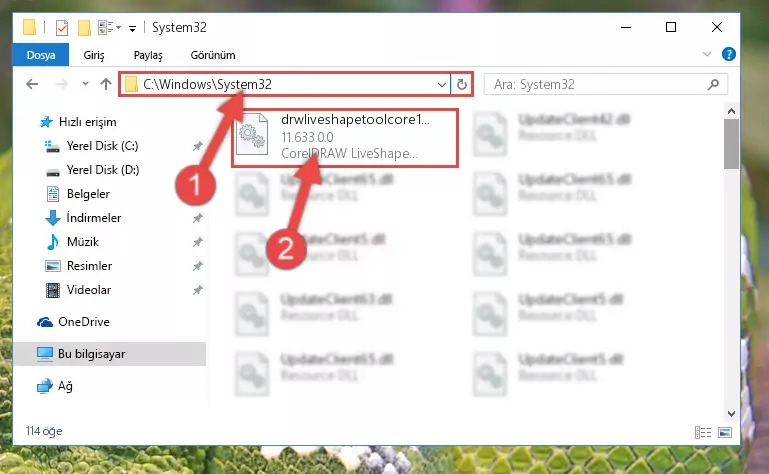769x474 pixels.
Task: Select Ağ network in the navigation pane
Action: 65,386
